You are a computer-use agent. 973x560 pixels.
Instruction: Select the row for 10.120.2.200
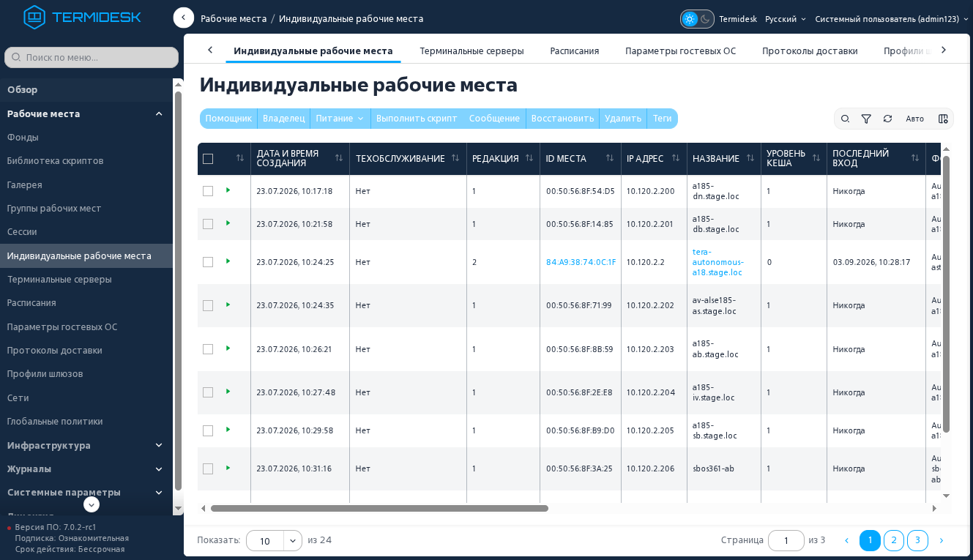point(208,191)
